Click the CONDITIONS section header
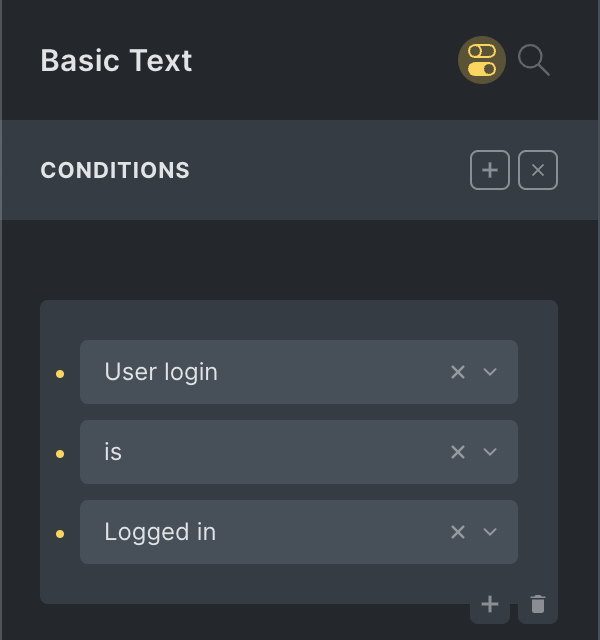The image size is (600, 640). (115, 170)
